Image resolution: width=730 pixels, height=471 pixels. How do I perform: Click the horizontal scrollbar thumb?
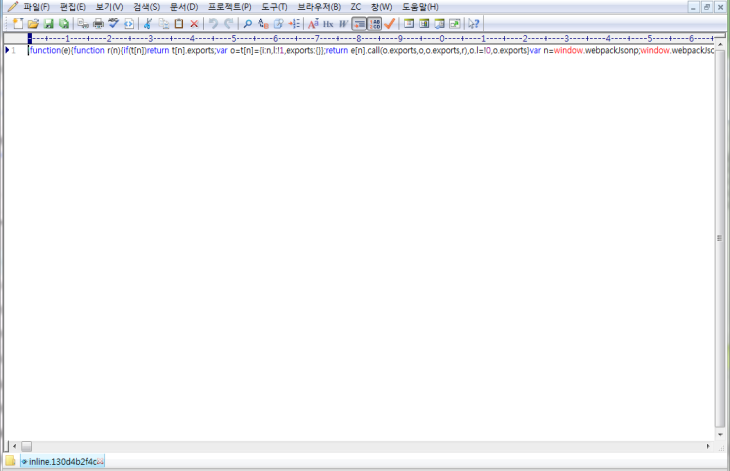point(27,446)
